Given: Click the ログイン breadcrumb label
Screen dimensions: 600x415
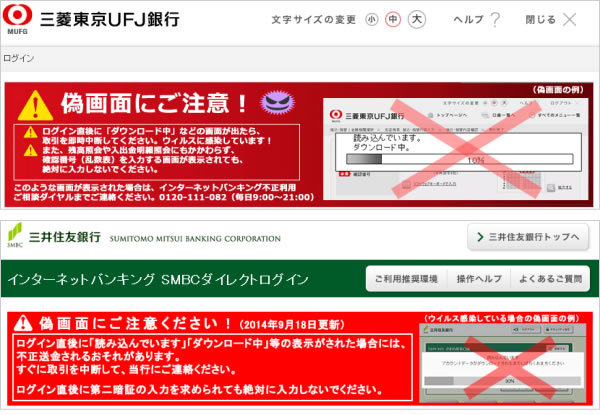Looking at the screenshot, I should tap(18, 59).
